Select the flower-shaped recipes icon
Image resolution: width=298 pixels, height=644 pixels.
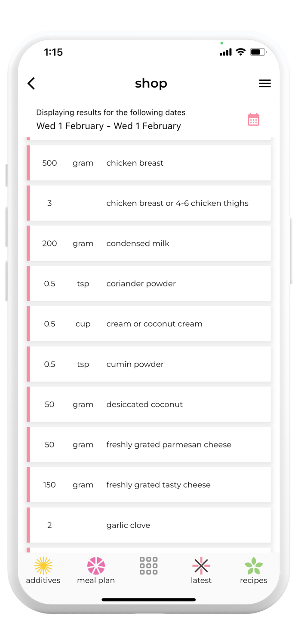253,567
